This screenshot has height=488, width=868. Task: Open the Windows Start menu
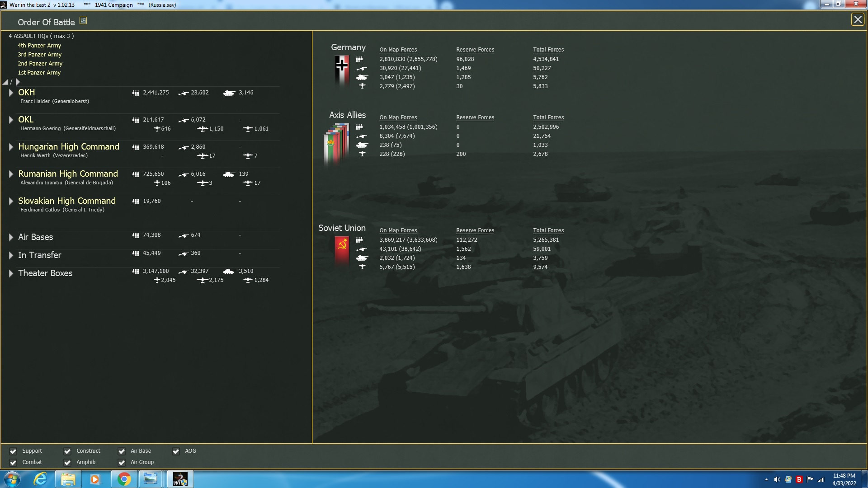tap(12, 479)
